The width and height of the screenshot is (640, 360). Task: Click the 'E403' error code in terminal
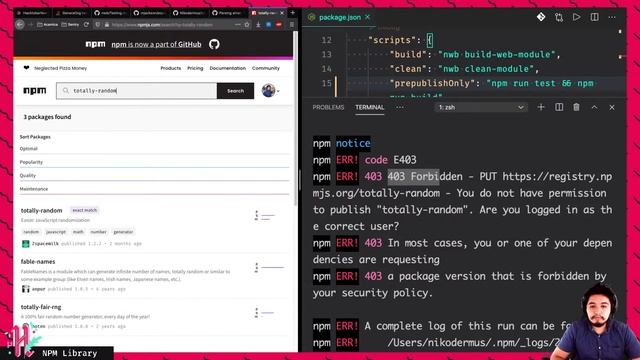(x=404, y=160)
